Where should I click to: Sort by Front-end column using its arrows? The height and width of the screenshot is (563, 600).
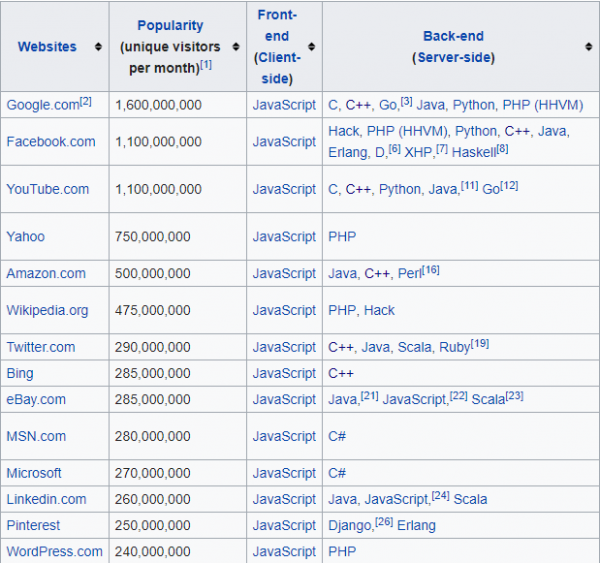tap(311, 47)
